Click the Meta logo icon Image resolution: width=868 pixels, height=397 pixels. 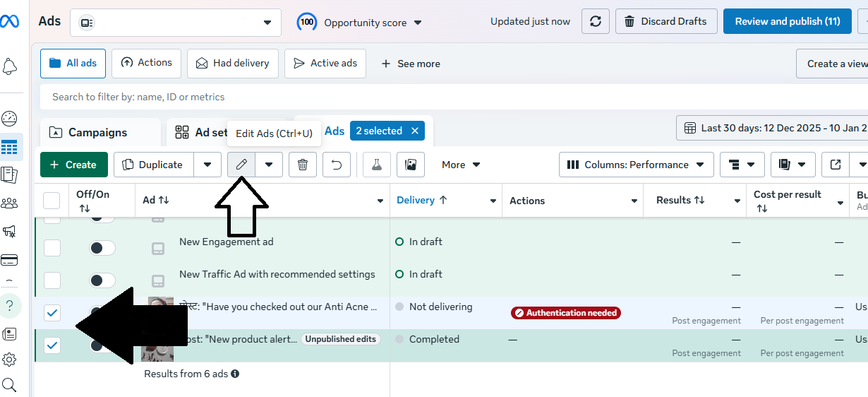[x=10, y=21]
